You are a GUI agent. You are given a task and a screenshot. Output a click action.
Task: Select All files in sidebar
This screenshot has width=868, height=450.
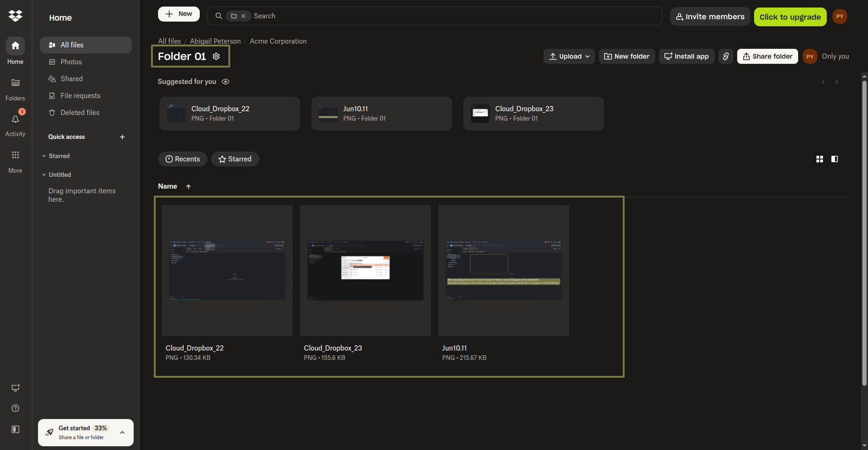tap(86, 45)
